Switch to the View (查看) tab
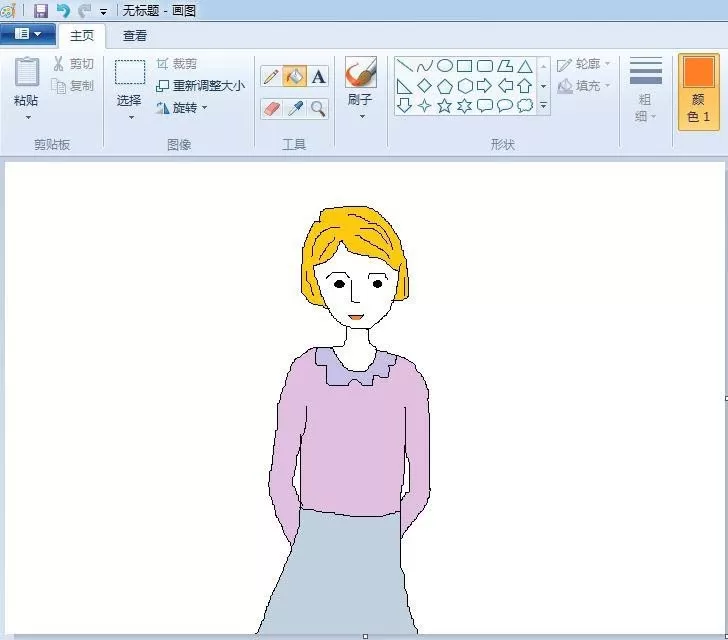The image size is (728, 640). click(x=135, y=36)
